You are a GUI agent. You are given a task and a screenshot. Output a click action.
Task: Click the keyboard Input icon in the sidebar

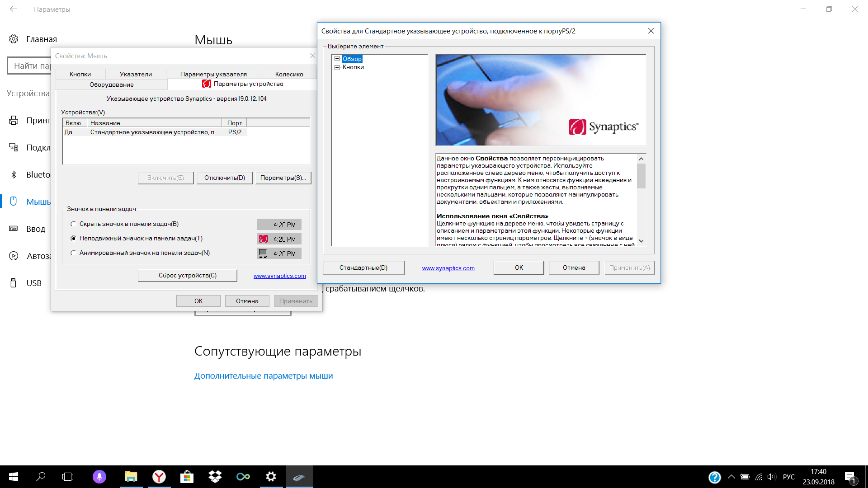(14, 229)
